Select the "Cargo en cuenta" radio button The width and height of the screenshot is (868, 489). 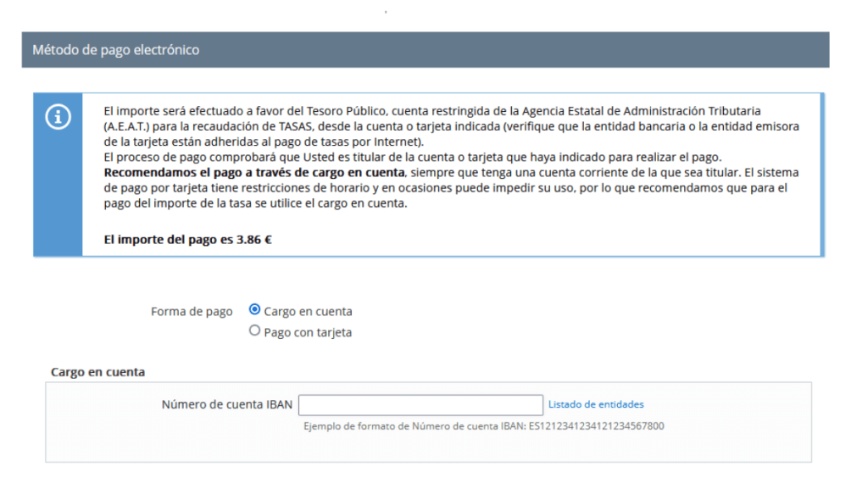tap(254, 310)
